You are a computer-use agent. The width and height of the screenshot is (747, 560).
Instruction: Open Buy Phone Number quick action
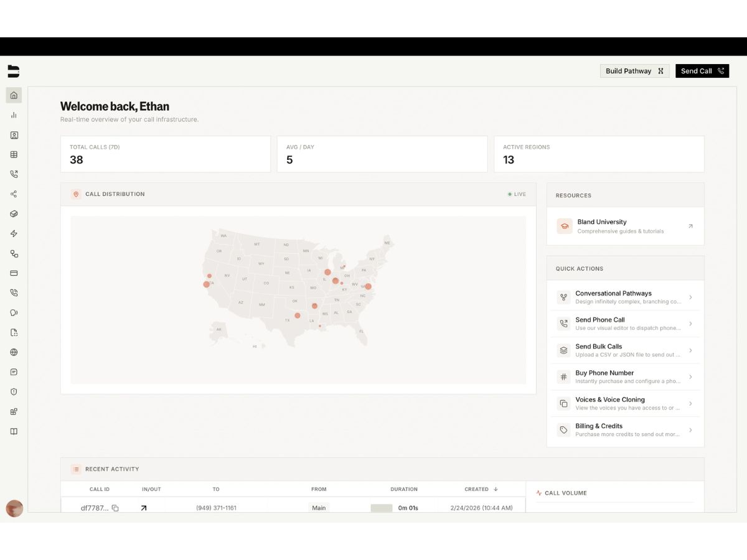click(x=625, y=377)
